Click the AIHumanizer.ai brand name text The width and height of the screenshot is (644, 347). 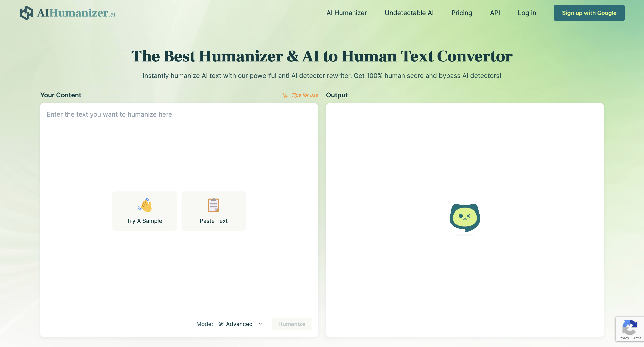click(76, 13)
